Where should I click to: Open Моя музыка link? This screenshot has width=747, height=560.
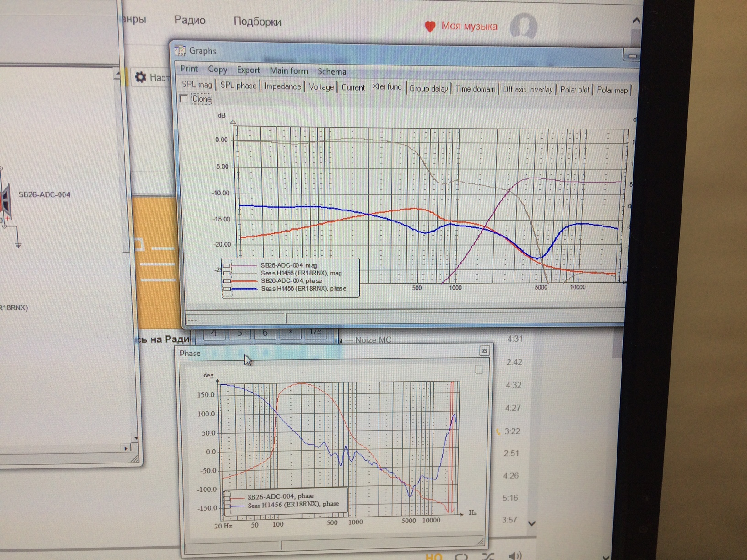coord(469,26)
